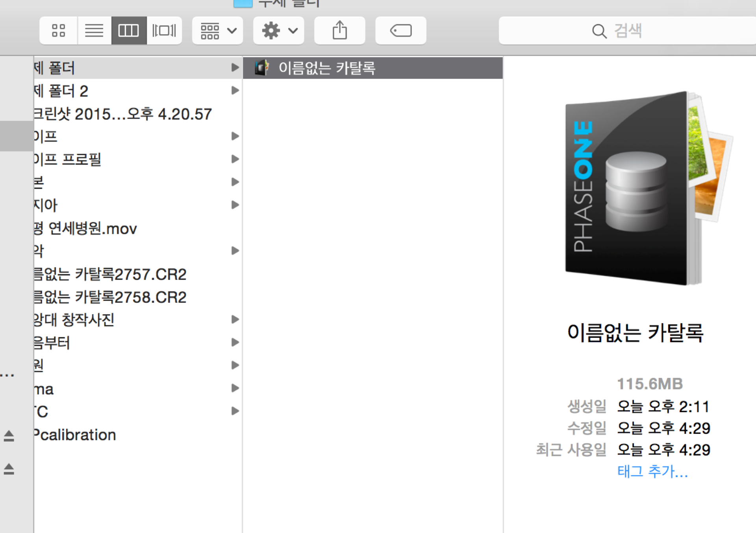The width and height of the screenshot is (756, 533).
Task: Open the item arrangement dropdown
Action: (x=218, y=30)
